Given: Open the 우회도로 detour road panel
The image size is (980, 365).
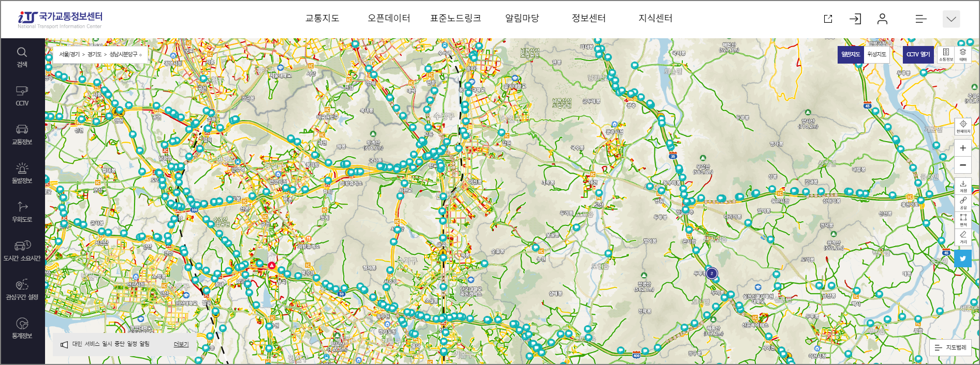Looking at the screenshot, I should [x=22, y=212].
